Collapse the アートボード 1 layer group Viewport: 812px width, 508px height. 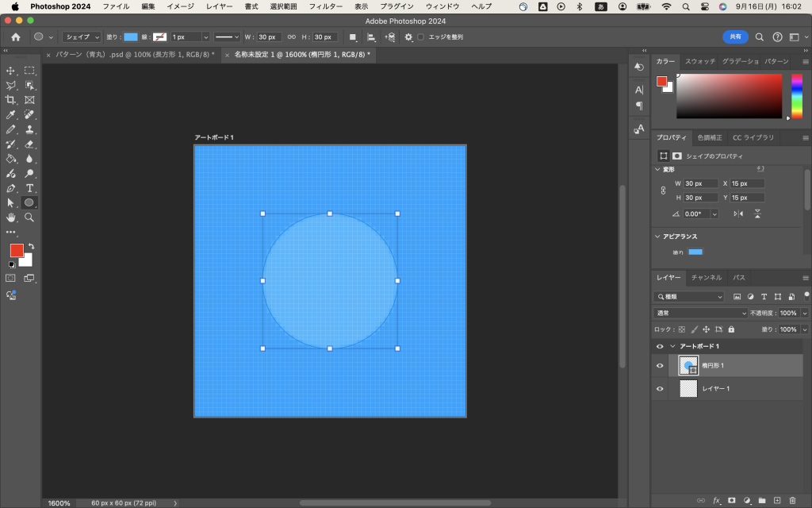(672, 346)
